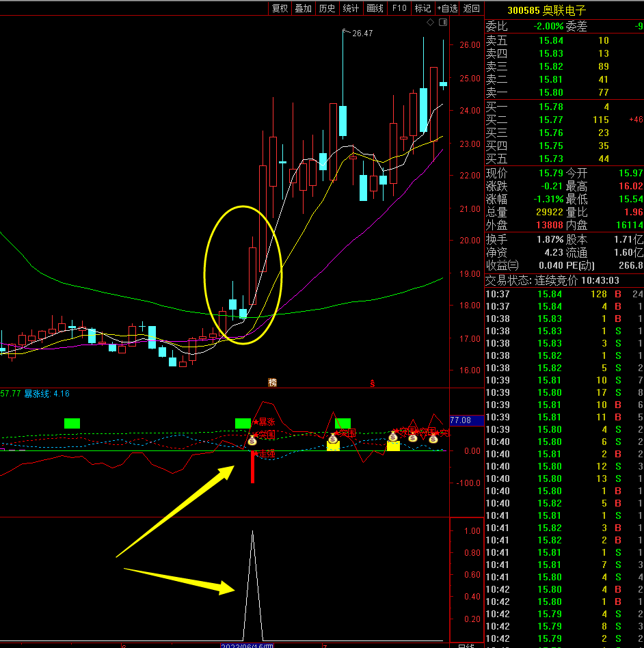The image size is (644, 648).
Task: Select the 10:41 trade with volume 7
Action: click(x=564, y=565)
